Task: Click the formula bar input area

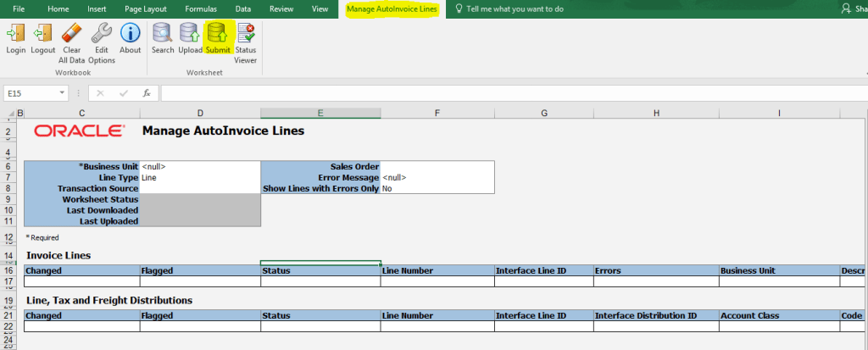Action: 509,93
